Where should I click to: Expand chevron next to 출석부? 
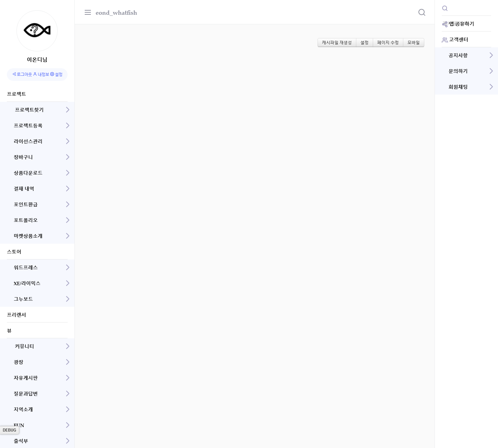point(68,441)
